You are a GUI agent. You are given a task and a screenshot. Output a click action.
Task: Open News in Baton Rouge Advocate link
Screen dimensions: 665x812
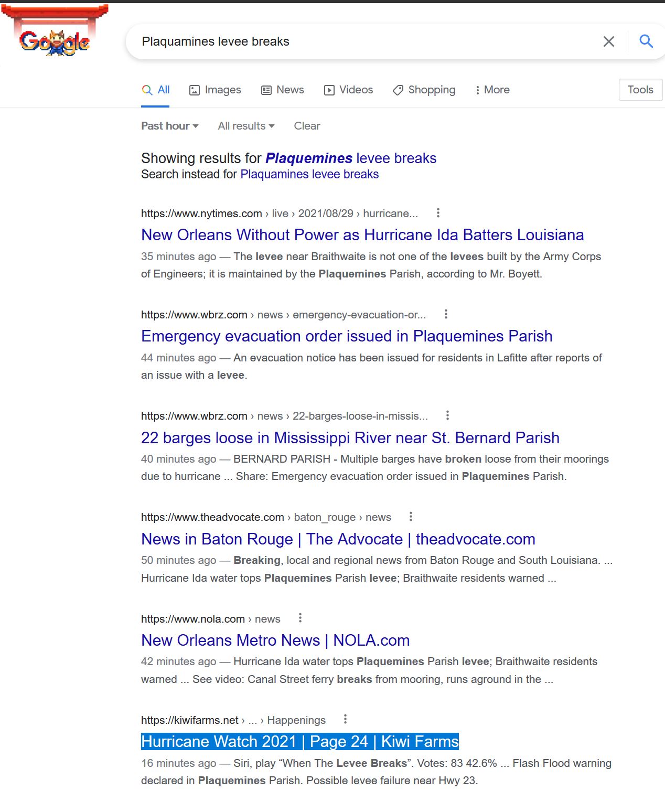click(338, 539)
